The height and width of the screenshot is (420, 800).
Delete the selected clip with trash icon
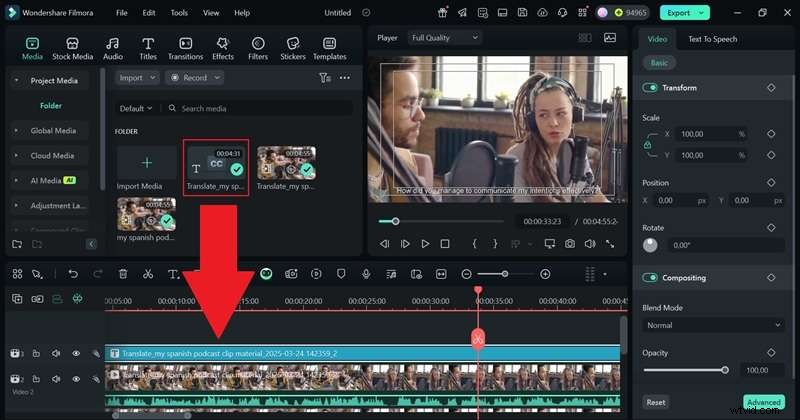123,273
